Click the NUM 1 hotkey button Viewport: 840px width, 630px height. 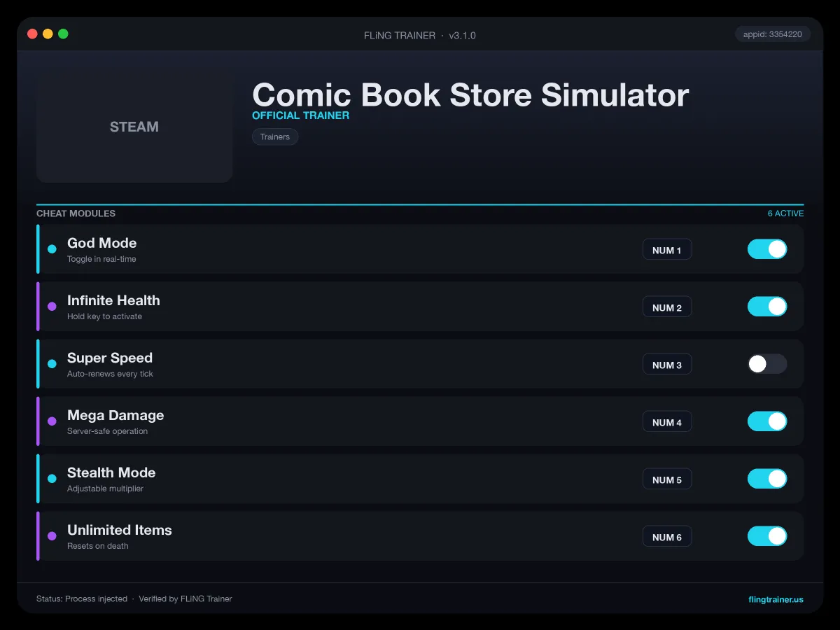pos(667,250)
